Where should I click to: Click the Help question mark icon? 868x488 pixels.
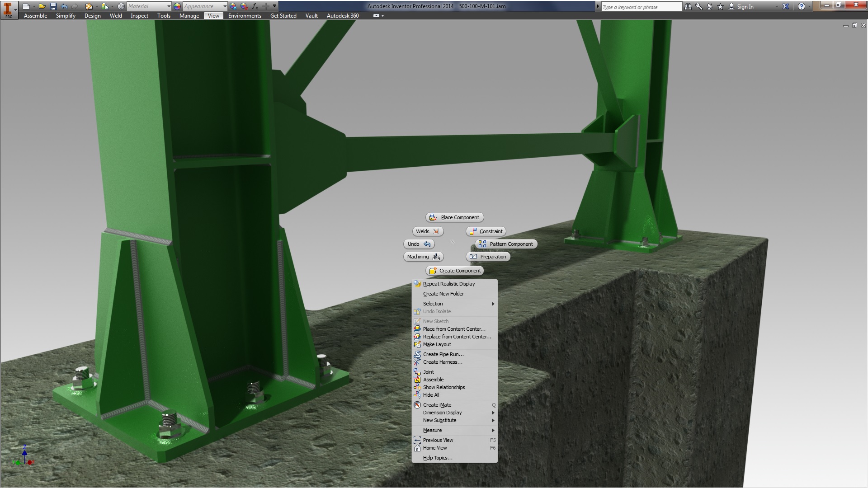(x=801, y=6)
